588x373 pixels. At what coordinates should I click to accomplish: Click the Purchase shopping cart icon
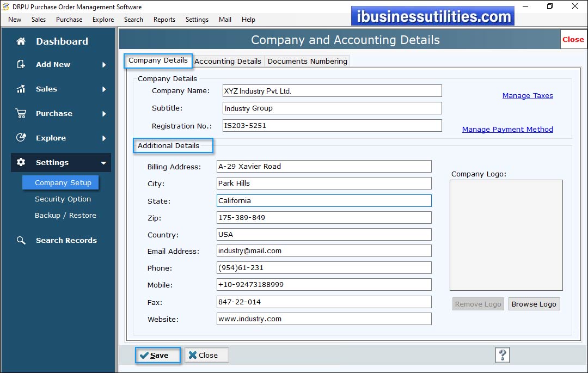(21, 113)
